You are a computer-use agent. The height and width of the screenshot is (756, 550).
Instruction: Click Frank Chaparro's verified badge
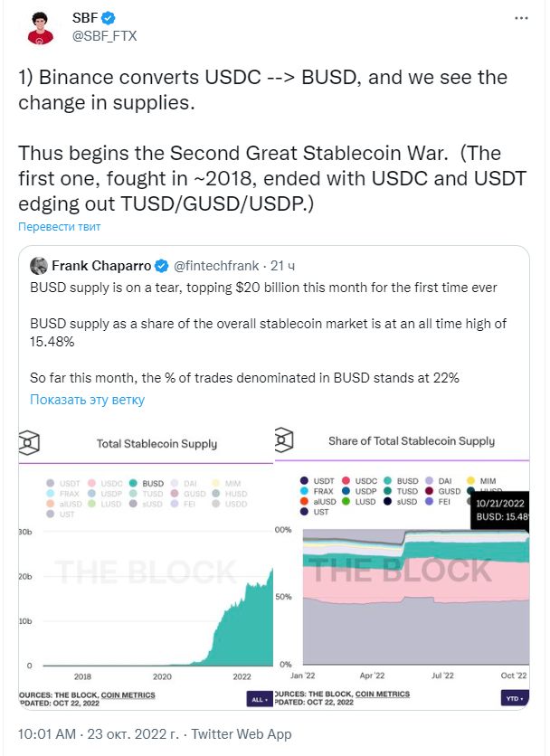(x=161, y=266)
